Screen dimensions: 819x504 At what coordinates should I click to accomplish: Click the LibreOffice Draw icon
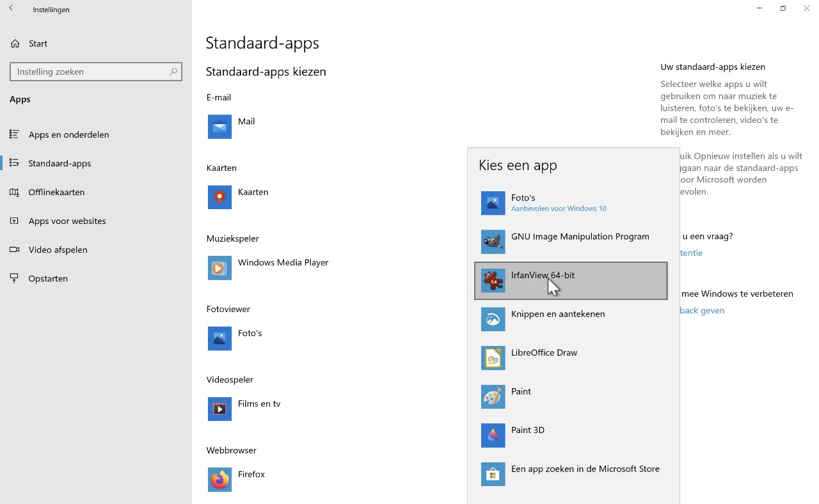click(x=493, y=358)
